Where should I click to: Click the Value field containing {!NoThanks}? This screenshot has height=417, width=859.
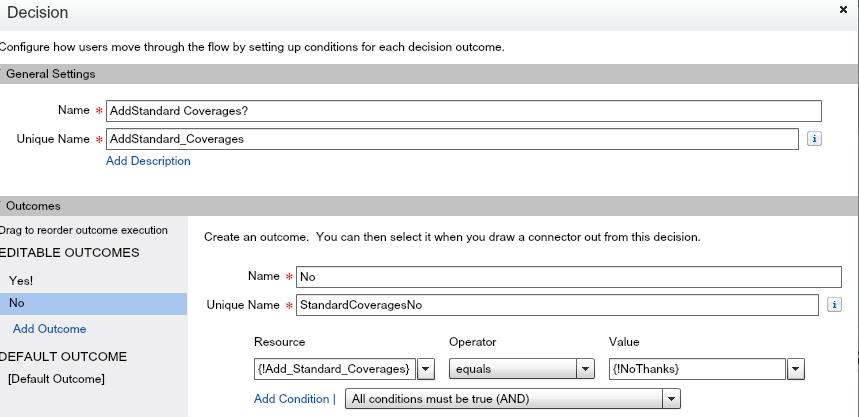696,369
